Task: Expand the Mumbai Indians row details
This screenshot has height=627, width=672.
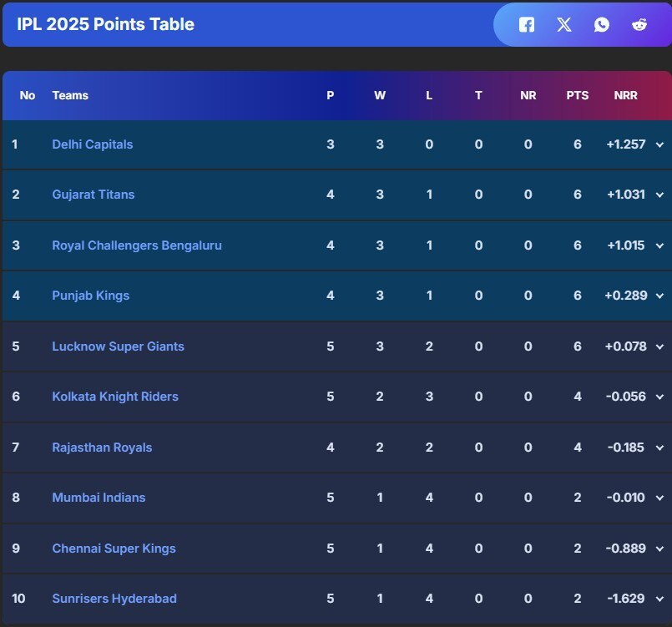Action: [659, 498]
